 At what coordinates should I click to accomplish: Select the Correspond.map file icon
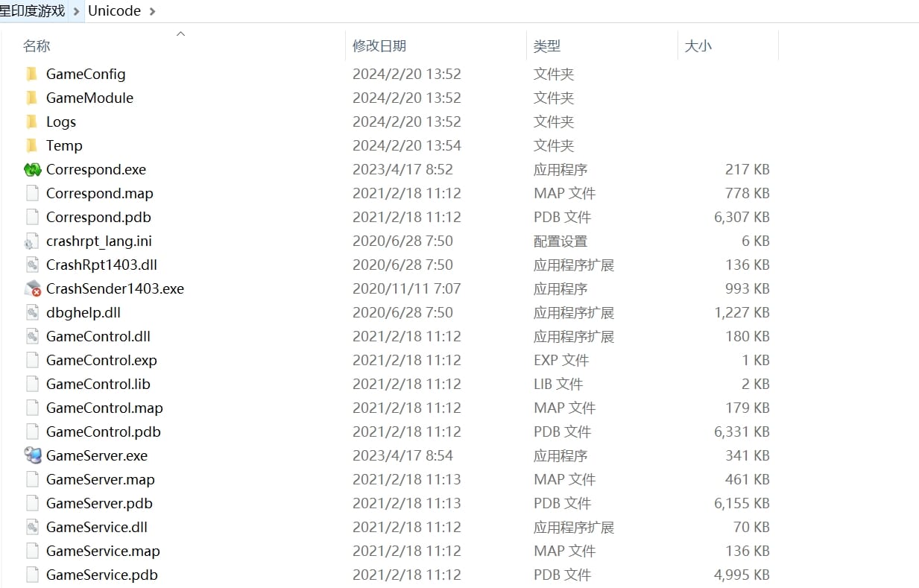[x=32, y=193]
